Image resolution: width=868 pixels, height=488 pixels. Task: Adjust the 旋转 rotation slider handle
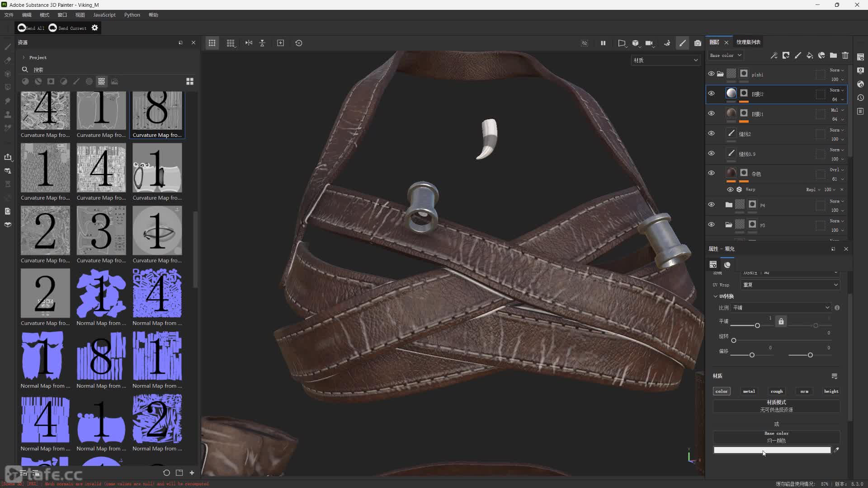(x=734, y=340)
